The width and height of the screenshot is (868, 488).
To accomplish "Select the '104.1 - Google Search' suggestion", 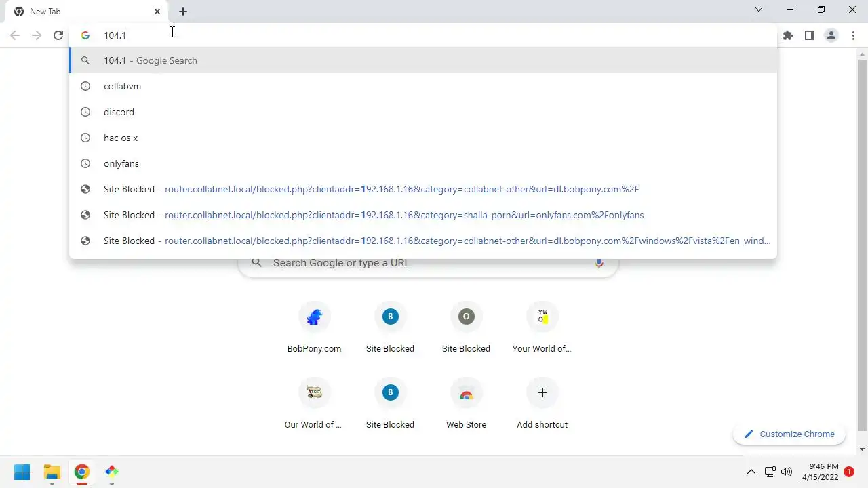I will 423,60.
